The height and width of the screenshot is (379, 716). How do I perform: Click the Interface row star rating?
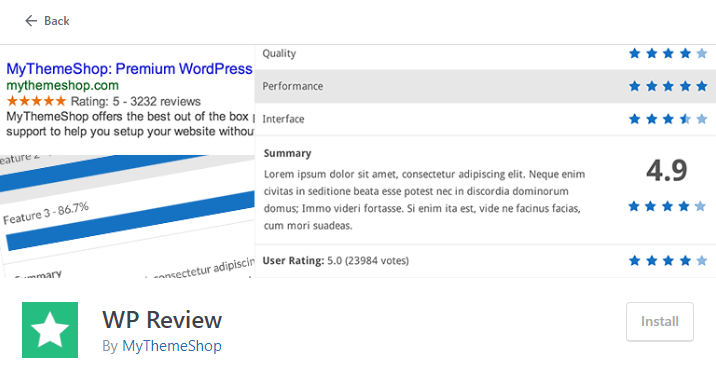(x=668, y=119)
